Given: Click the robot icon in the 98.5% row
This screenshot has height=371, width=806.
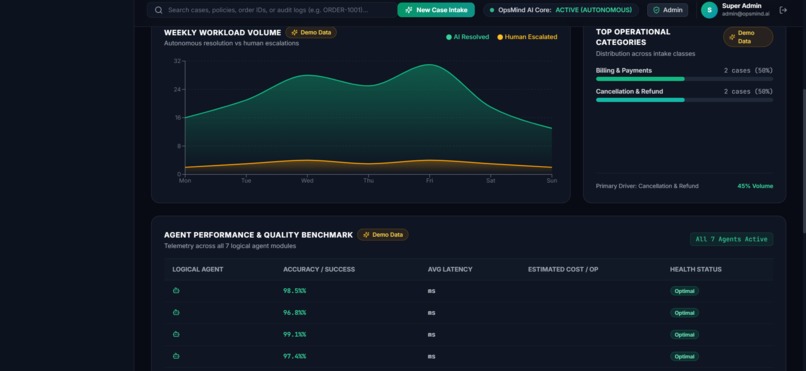Looking at the screenshot, I should pyautogui.click(x=176, y=290).
